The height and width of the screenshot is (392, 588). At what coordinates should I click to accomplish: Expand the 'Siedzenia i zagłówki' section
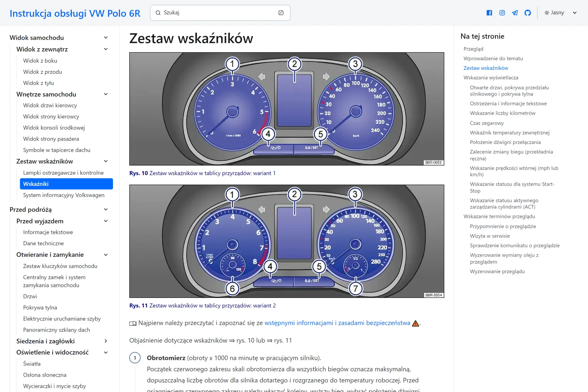106,341
